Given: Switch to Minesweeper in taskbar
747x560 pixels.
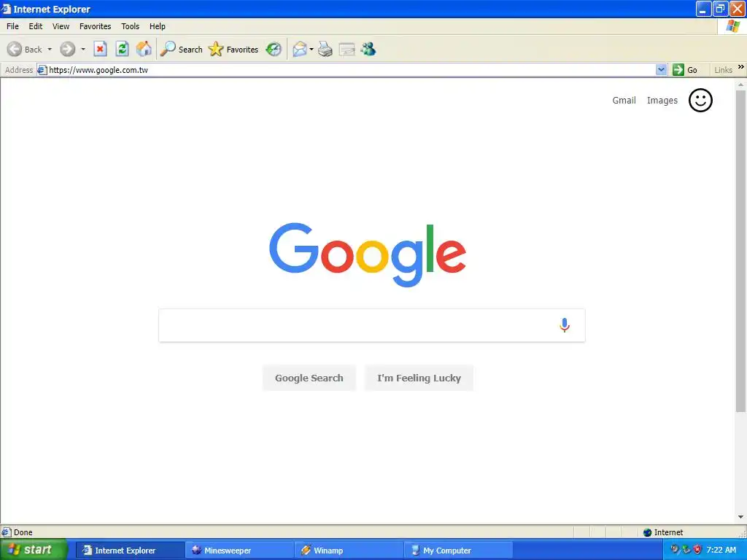Looking at the screenshot, I should [239, 551].
